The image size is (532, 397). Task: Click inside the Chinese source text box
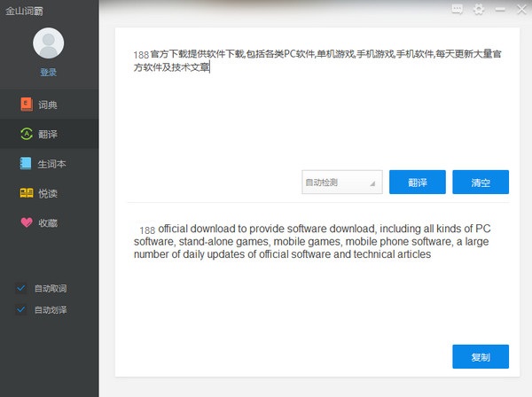310,106
